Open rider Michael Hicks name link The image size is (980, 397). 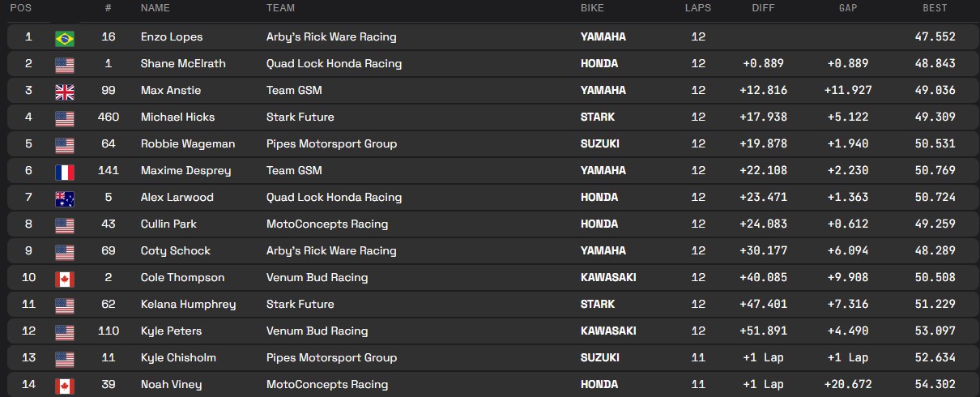[177, 117]
